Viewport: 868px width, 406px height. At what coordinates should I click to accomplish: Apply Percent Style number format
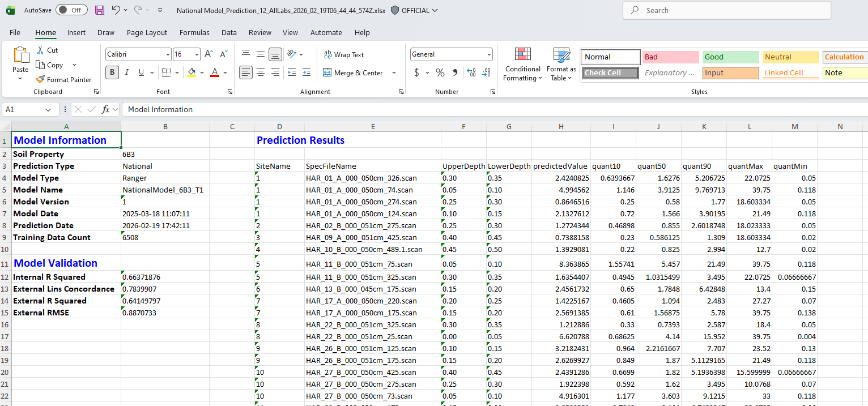(x=440, y=72)
